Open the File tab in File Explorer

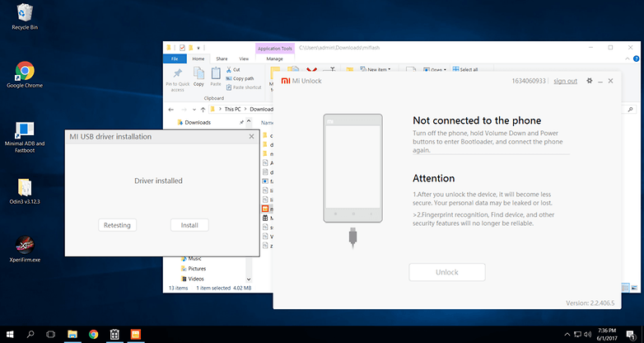175,59
